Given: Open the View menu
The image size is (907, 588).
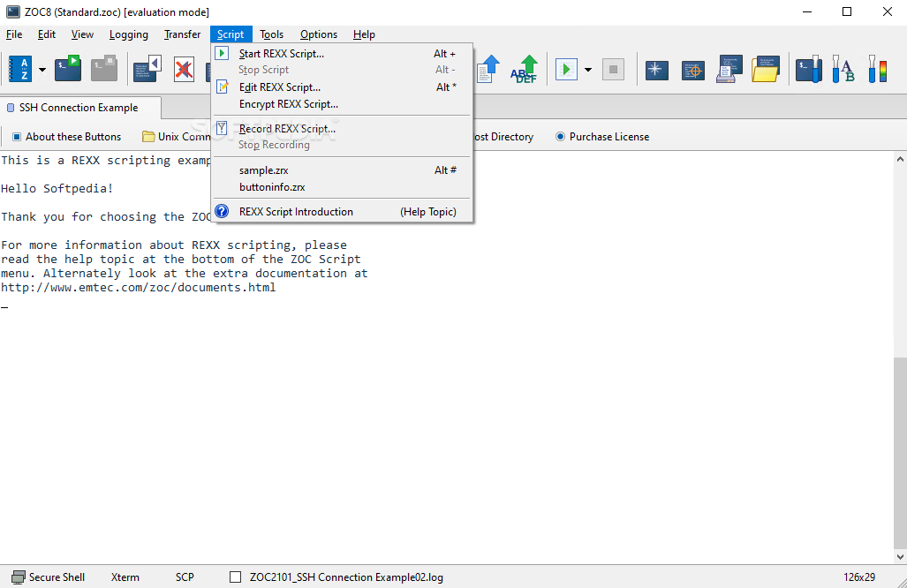Looking at the screenshot, I should coord(82,34).
